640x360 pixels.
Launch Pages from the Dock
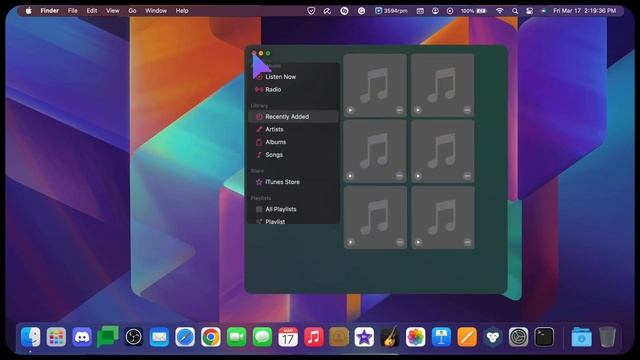point(467,337)
